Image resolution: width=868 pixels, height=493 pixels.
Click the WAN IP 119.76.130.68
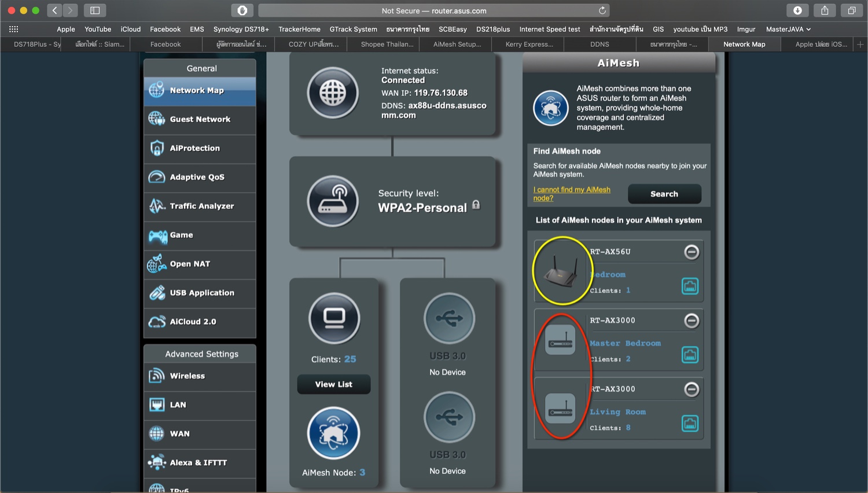(x=441, y=93)
